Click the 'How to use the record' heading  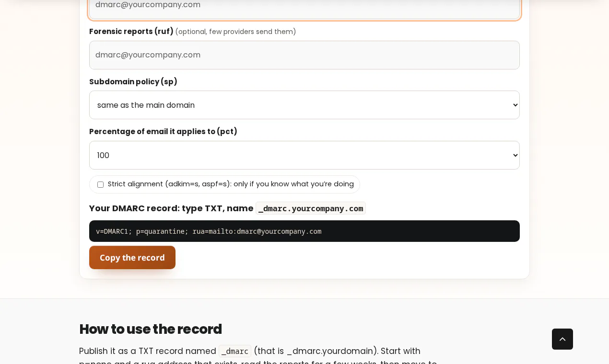coord(151,329)
